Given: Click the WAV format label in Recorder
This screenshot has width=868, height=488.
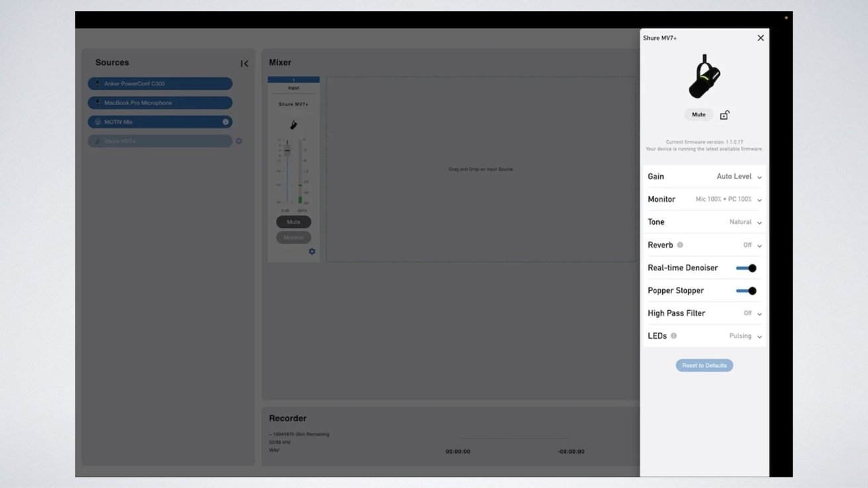Looking at the screenshot, I should [x=274, y=450].
